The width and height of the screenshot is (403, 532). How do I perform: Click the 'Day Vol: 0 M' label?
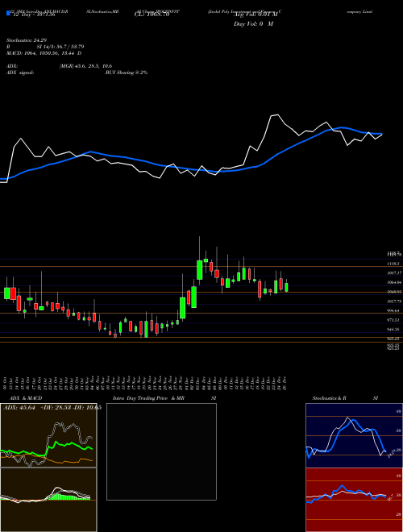click(x=253, y=23)
